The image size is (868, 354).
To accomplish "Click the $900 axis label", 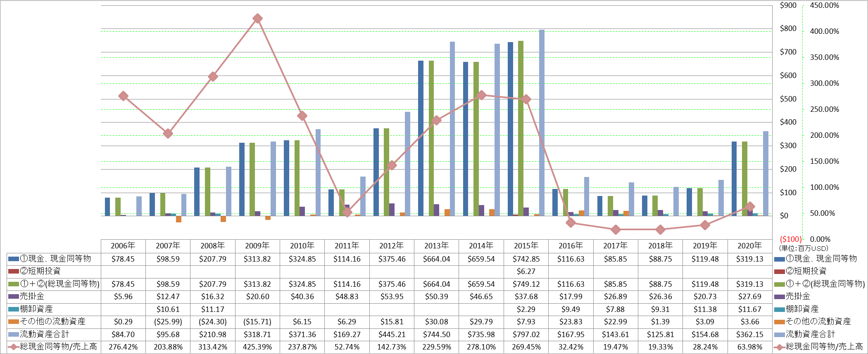I will click(788, 5).
